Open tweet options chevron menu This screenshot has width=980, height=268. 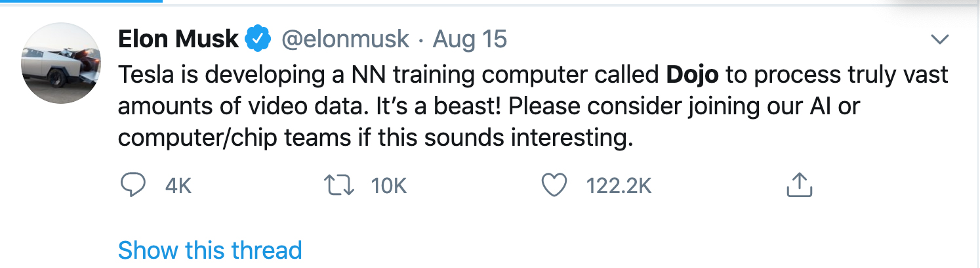coord(940,40)
